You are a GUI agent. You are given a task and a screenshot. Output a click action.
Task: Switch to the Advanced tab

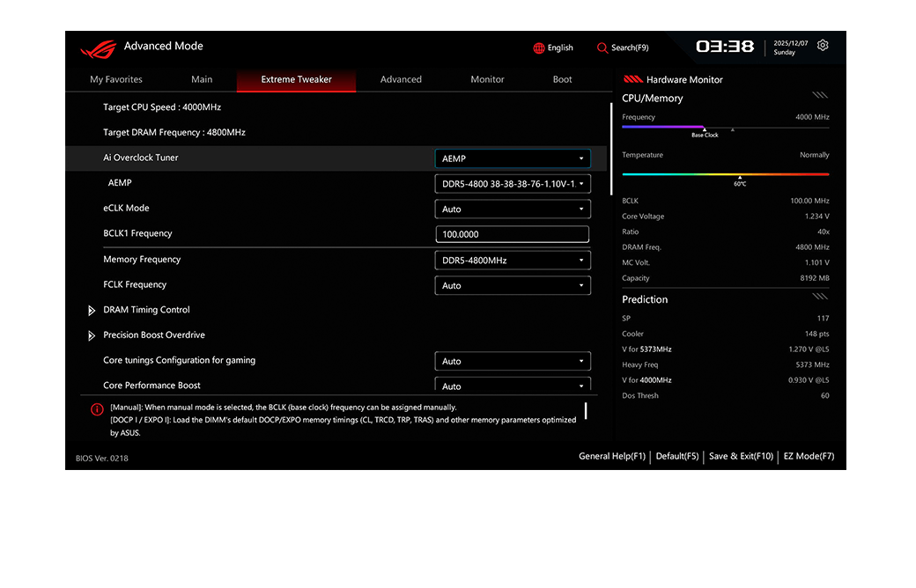coord(401,79)
